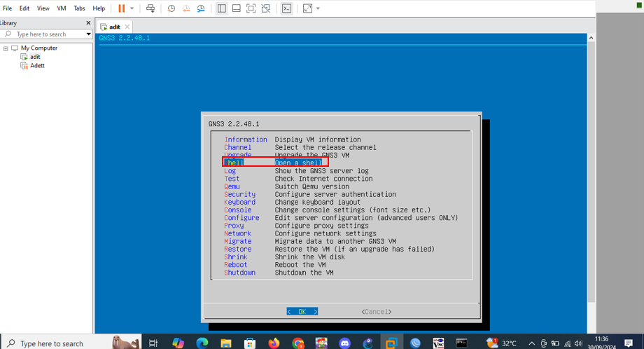This screenshot has width=644, height=349.
Task: Confirm with the OK button
Action: pos(302,312)
